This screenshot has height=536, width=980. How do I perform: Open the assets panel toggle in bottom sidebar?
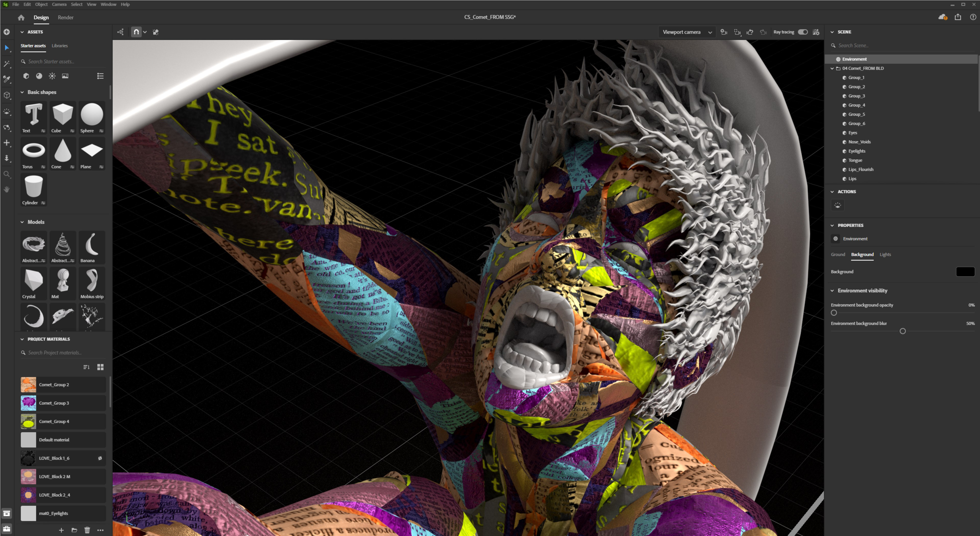[x=6, y=514]
